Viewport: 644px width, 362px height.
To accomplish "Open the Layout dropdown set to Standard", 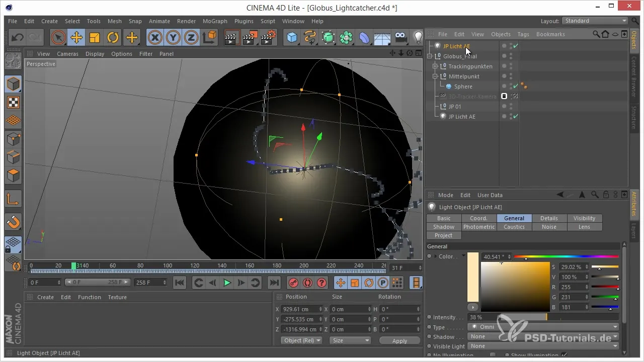I will tap(596, 21).
